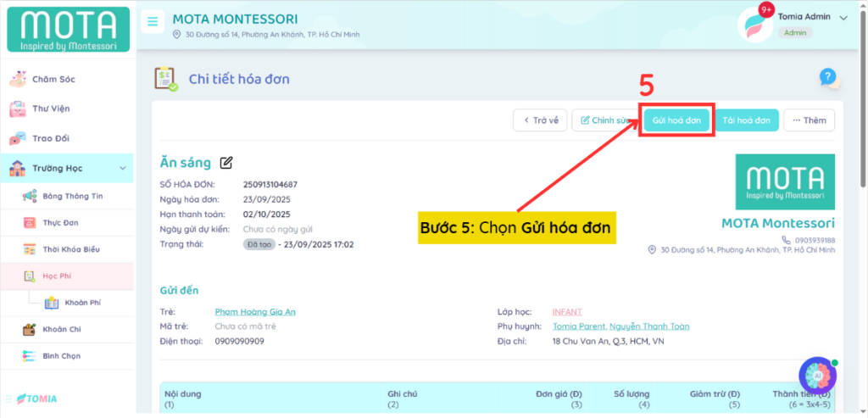
Task: Select Thư Viện in the sidebar
Action: (x=51, y=109)
